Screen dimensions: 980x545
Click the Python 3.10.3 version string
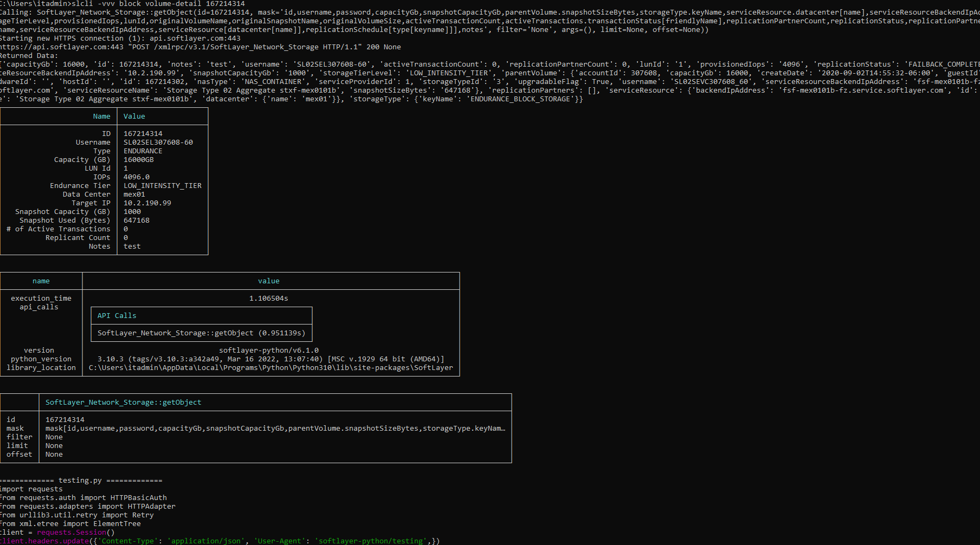point(271,359)
